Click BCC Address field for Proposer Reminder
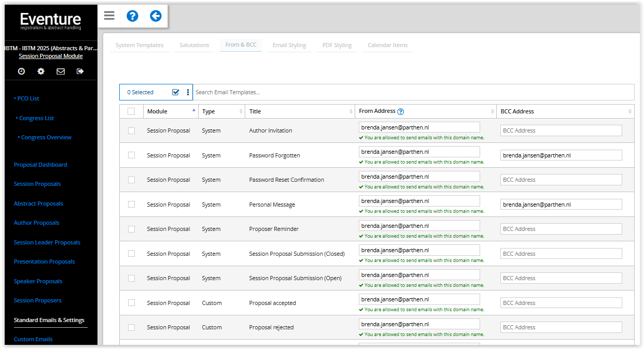This screenshot has height=349, width=644. pyautogui.click(x=561, y=229)
